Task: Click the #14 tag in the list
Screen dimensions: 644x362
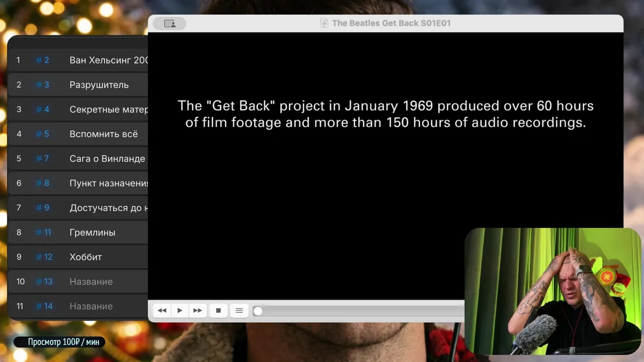Action: pyautogui.click(x=44, y=306)
